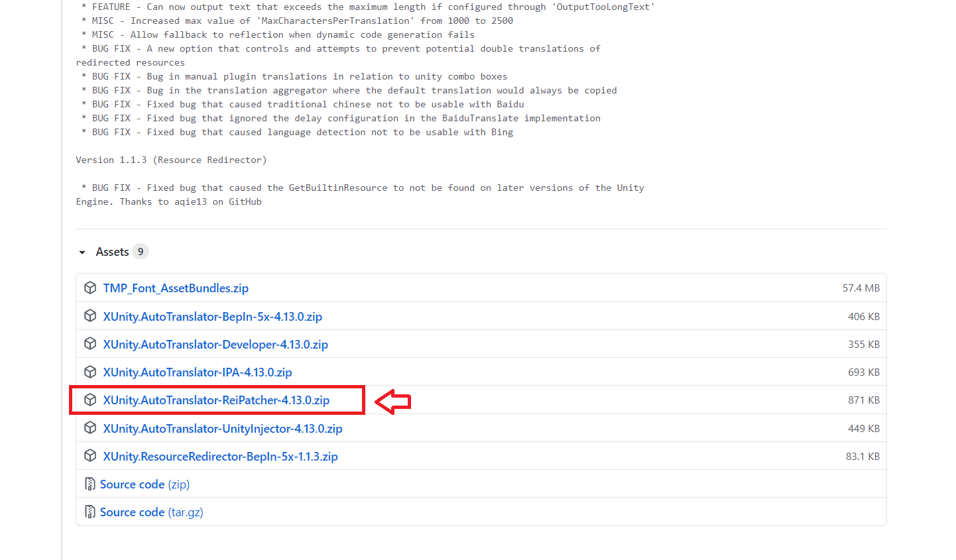Click the 693 KB file size

click(864, 372)
